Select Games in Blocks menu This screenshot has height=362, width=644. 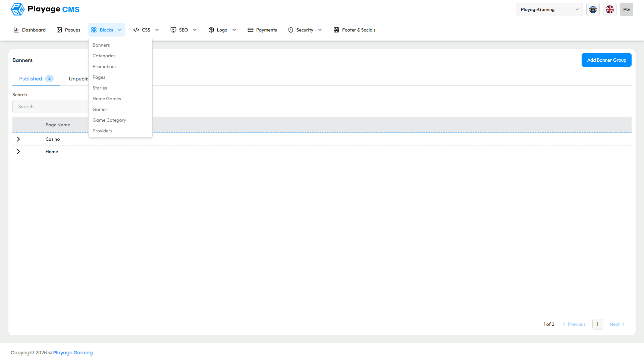pyautogui.click(x=120, y=109)
